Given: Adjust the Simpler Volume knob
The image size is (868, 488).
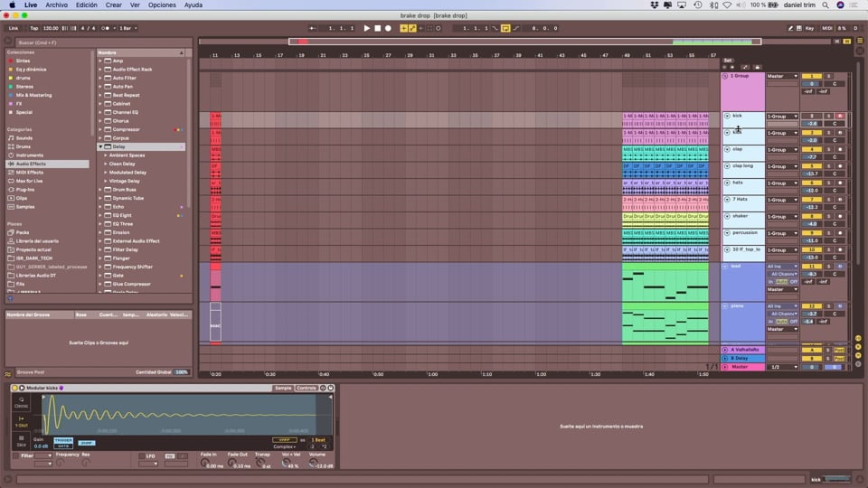Looking at the screenshot, I should (314, 463).
